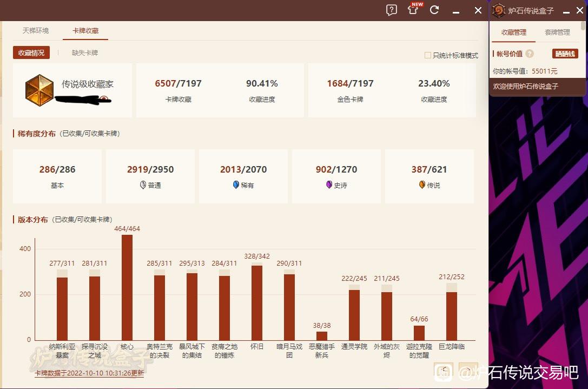Close the card collection window
The image size is (588, 389).
pyautogui.click(x=478, y=10)
